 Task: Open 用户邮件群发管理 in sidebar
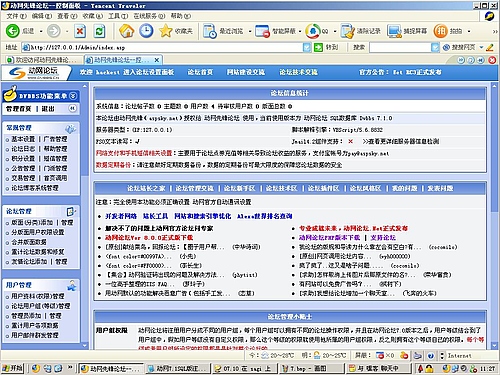[35, 335]
